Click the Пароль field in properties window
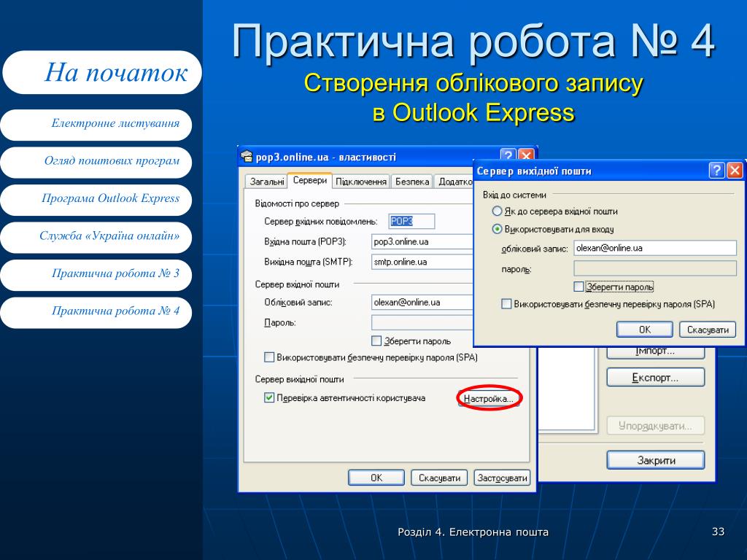The width and height of the screenshot is (747, 560). point(422,322)
